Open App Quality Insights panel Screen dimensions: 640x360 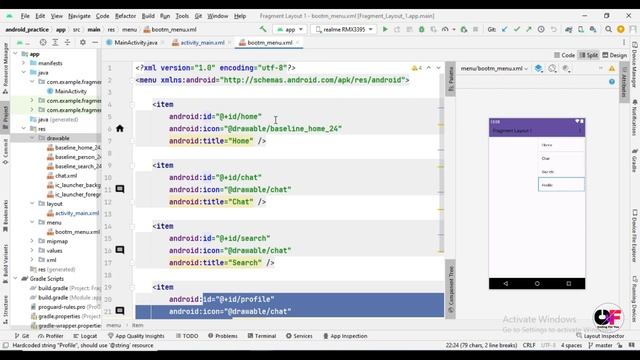tap(136, 336)
